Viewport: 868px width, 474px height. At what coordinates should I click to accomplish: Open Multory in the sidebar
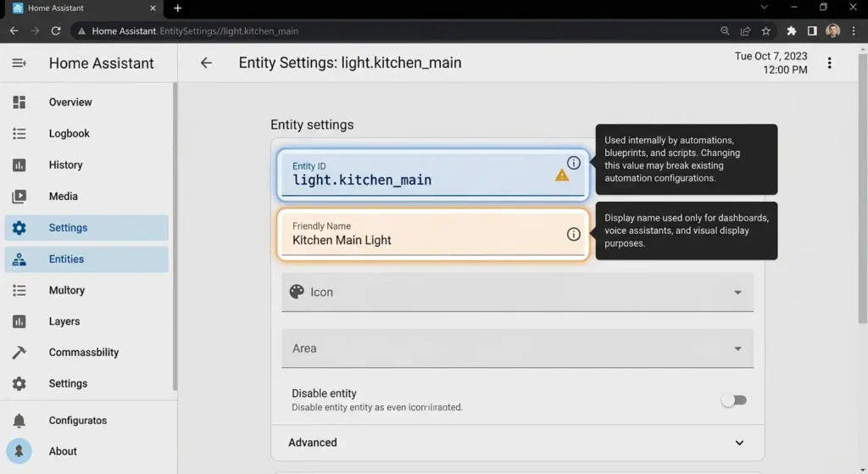point(86,290)
